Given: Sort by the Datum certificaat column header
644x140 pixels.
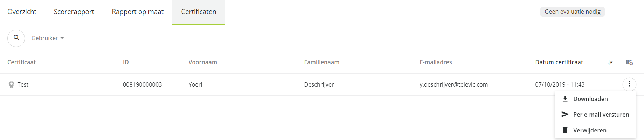Looking at the screenshot, I should pos(559,62).
